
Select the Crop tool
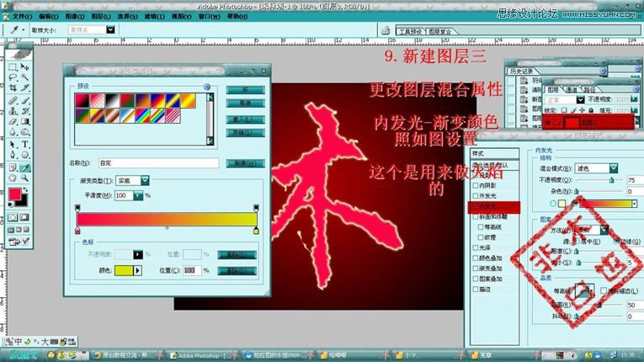click(13, 88)
